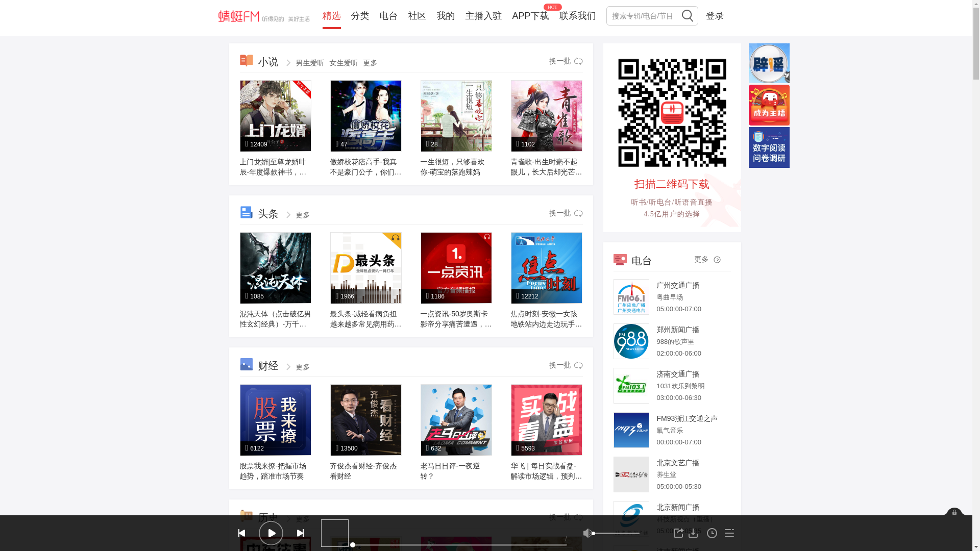Click the app download QR code
This screenshot has width=980, height=551.
point(672,113)
